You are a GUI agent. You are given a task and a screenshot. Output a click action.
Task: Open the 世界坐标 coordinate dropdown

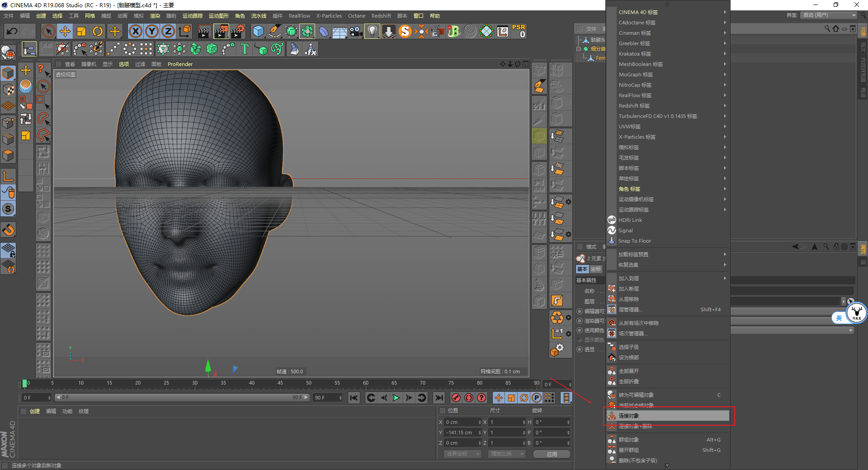tap(462, 454)
